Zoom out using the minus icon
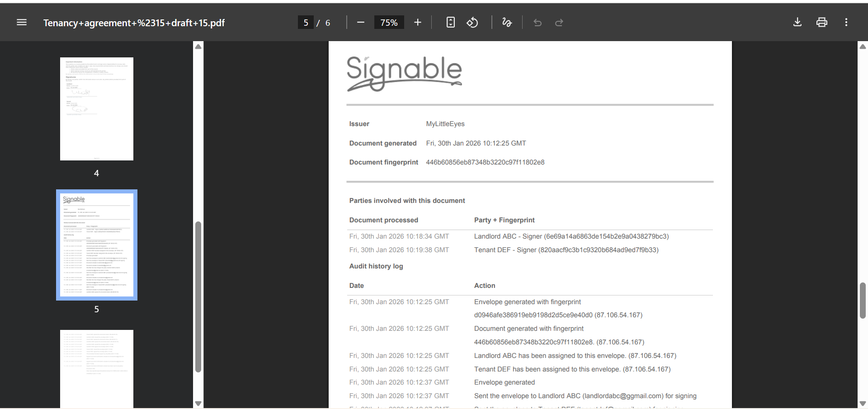868x409 pixels. (x=360, y=22)
